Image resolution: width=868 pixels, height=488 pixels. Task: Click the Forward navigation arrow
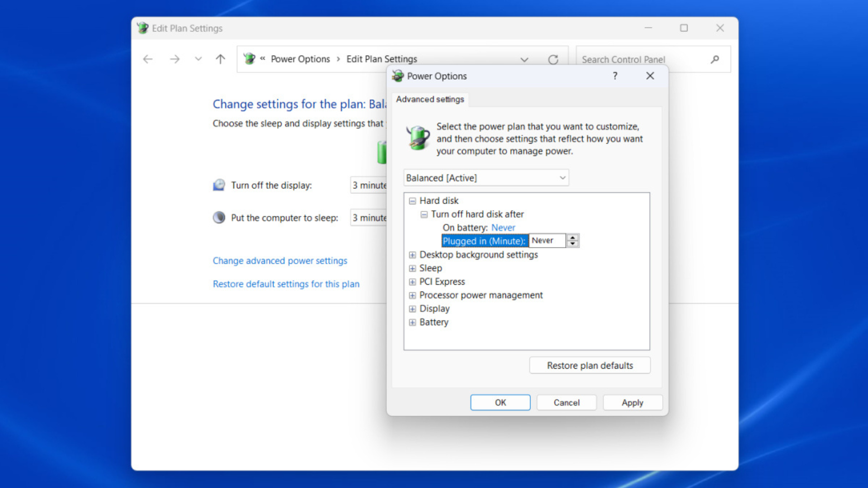(x=175, y=59)
